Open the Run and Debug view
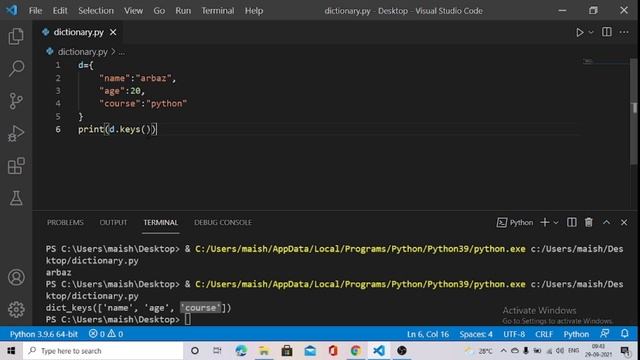The width and height of the screenshot is (640, 360). 16,133
